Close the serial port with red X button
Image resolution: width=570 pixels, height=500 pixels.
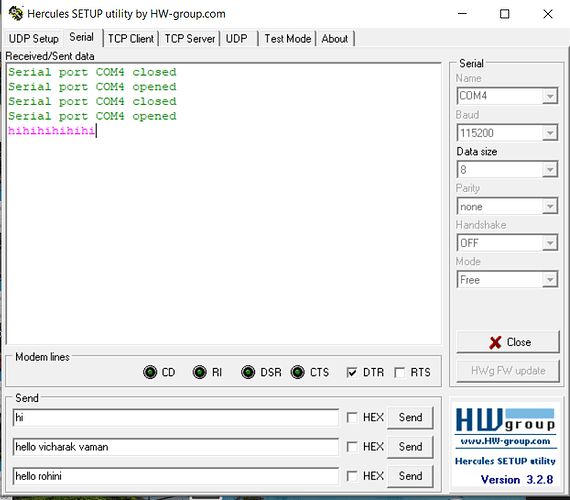[x=508, y=342]
